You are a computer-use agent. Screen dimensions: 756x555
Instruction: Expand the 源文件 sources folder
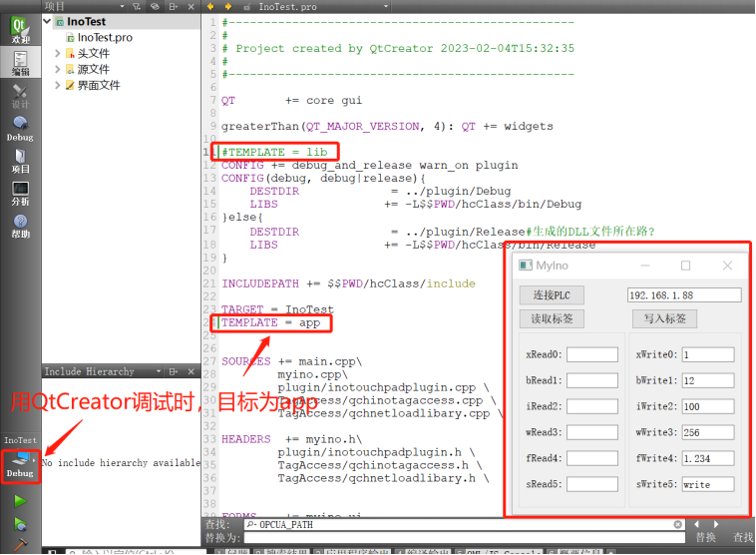(x=58, y=69)
